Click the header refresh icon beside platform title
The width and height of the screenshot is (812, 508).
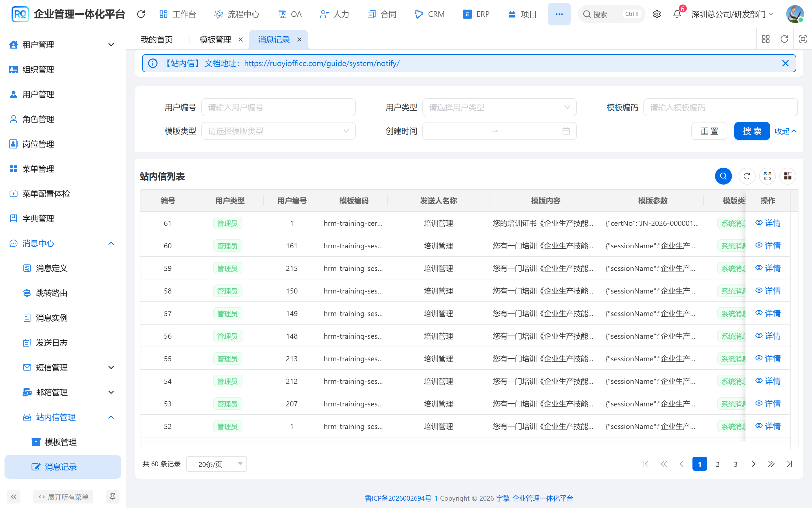tap(141, 14)
